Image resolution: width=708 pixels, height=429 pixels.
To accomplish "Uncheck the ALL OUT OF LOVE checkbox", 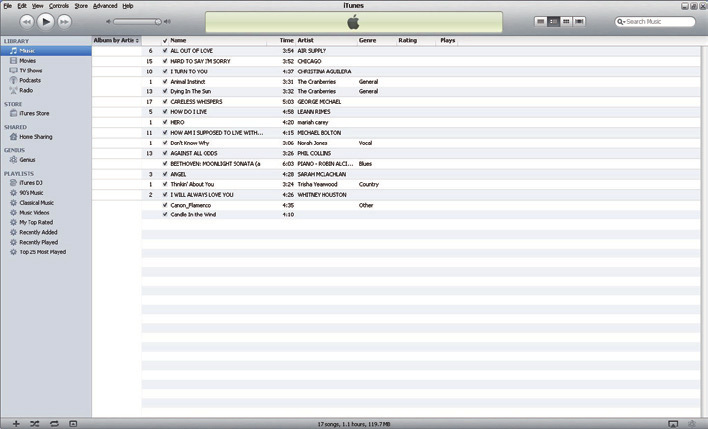I will pos(165,51).
